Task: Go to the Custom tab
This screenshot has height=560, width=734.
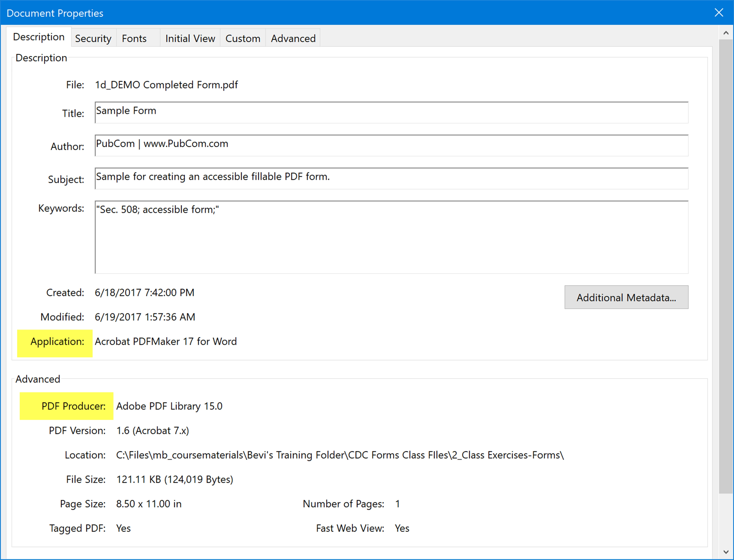Action: click(x=243, y=38)
